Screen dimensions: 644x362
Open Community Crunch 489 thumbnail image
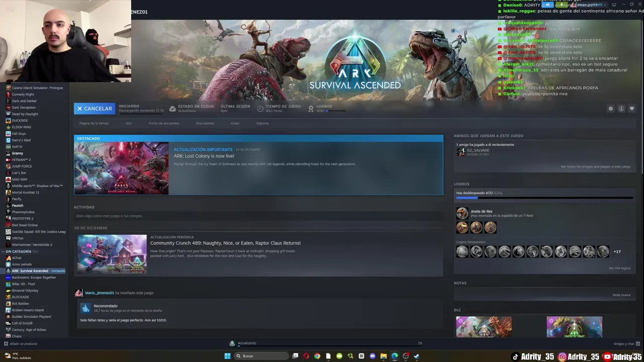(112, 254)
